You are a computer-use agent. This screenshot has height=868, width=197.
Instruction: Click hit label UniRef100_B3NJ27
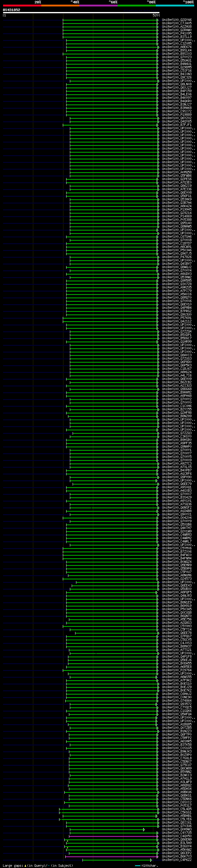coord(177,104)
